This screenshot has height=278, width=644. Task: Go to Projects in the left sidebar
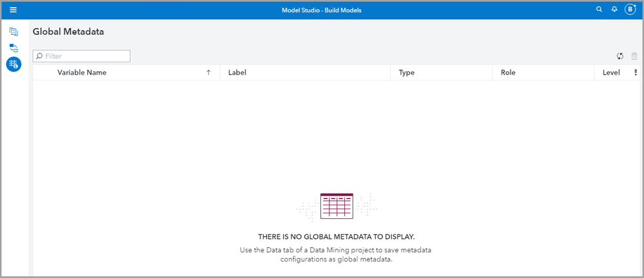click(14, 32)
